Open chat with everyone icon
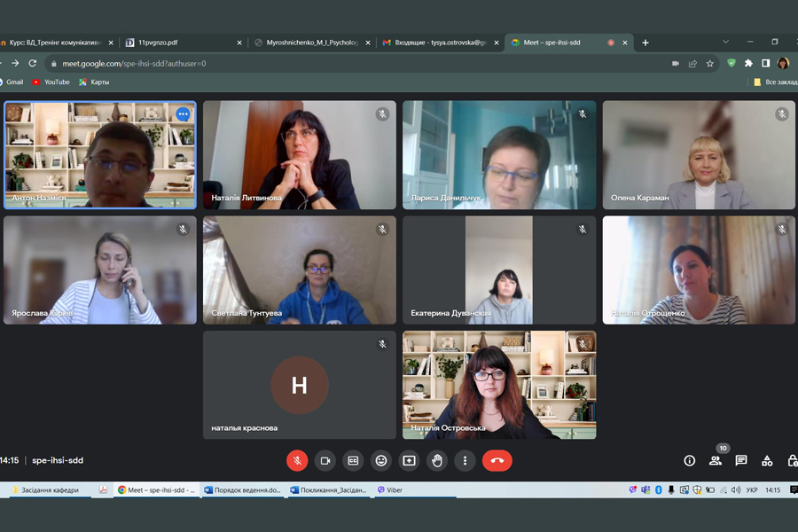798x532 pixels. (x=741, y=461)
